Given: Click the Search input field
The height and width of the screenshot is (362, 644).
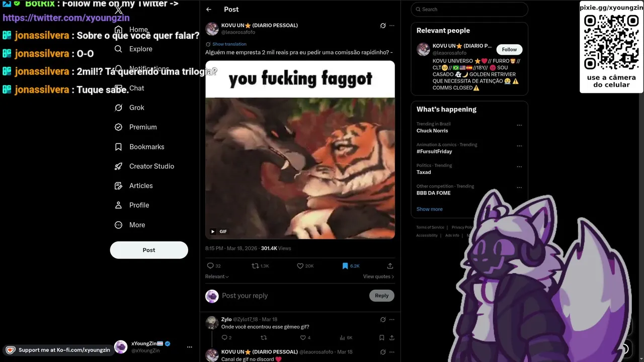Looking at the screenshot, I should coord(469,9).
